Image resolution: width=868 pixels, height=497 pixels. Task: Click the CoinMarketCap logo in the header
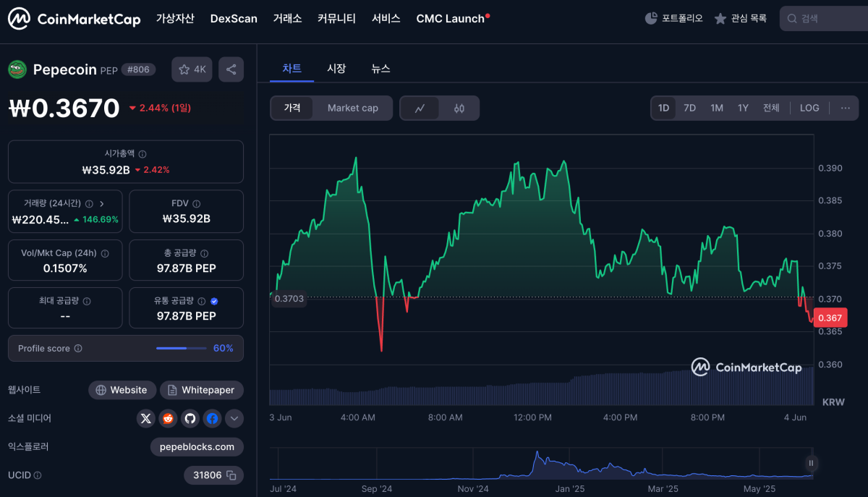click(x=74, y=19)
